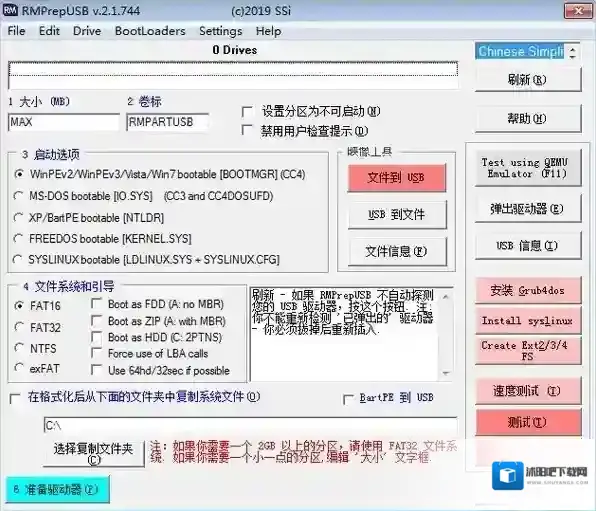Open the File menu

[16, 31]
